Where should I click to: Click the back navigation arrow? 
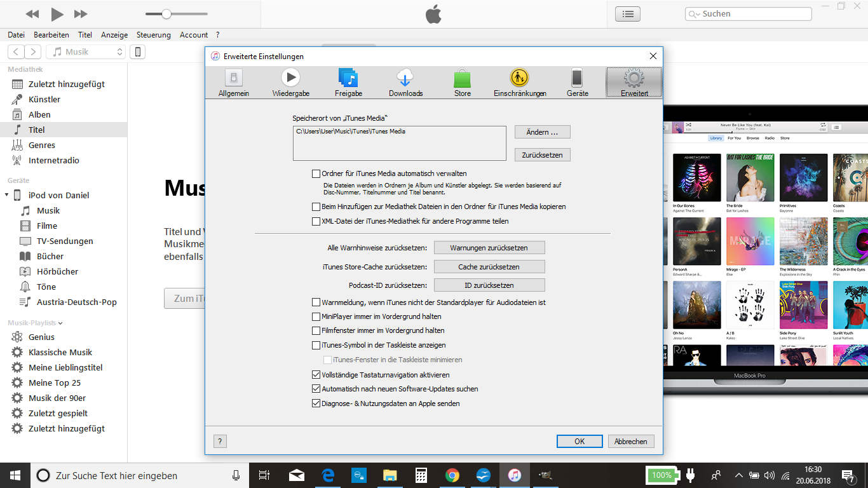[17, 52]
